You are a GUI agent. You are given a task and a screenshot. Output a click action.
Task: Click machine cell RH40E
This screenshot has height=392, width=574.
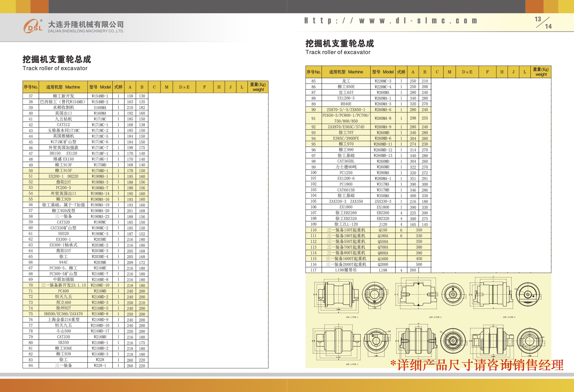click(x=346, y=104)
